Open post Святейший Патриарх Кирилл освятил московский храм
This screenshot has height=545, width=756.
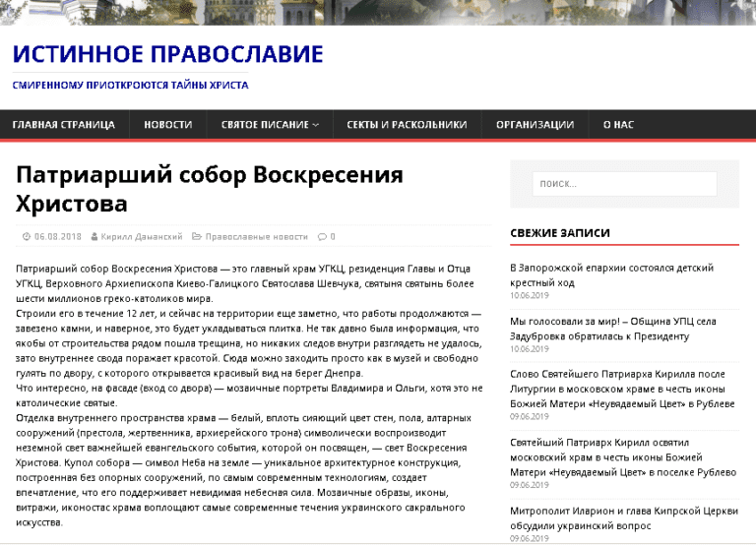(623, 457)
